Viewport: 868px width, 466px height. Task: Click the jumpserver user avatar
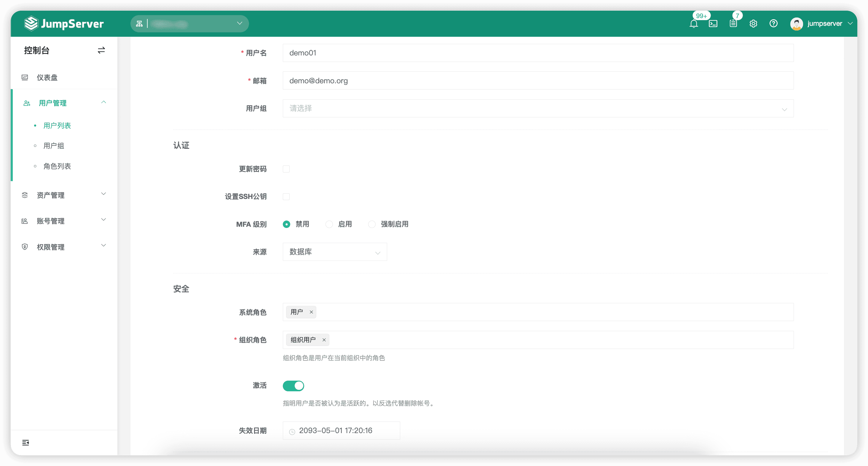pyautogui.click(x=797, y=24)
